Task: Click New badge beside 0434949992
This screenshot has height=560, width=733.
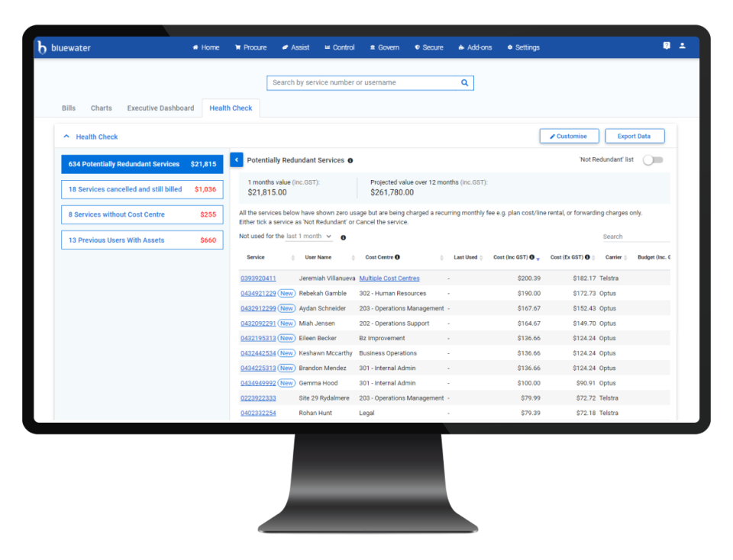Action: (x=286, y=383)
